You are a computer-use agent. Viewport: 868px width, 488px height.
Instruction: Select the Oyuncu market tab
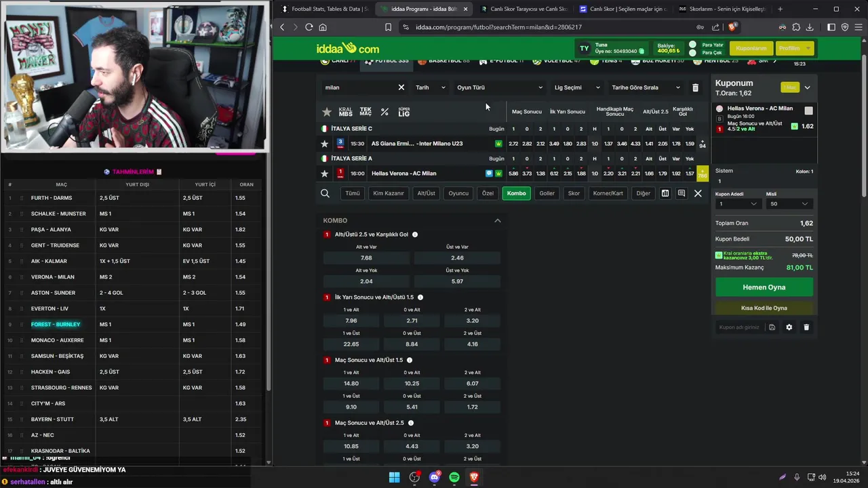pos(458,193)
